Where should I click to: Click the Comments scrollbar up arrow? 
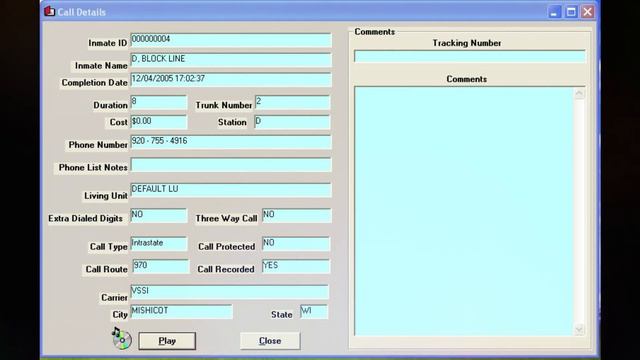pos(579,94)
